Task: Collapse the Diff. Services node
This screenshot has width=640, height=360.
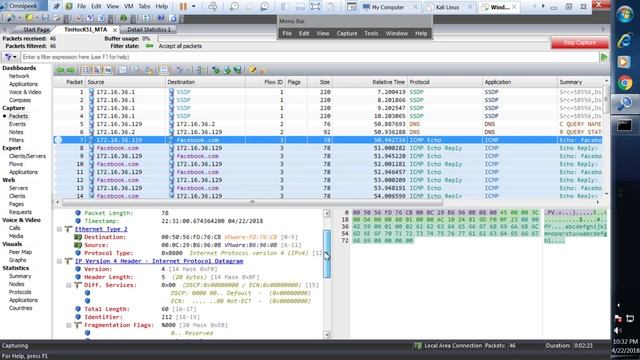Action: coord(69,285)
